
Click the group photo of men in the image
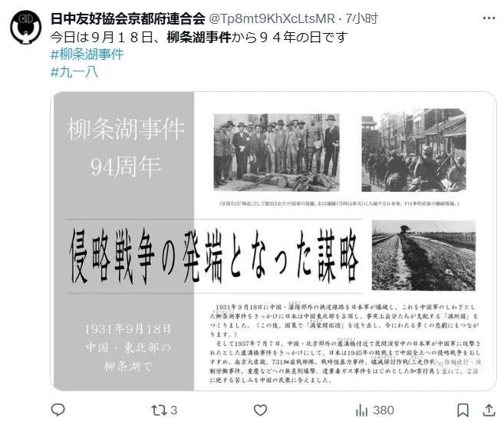tap(277, 152)
